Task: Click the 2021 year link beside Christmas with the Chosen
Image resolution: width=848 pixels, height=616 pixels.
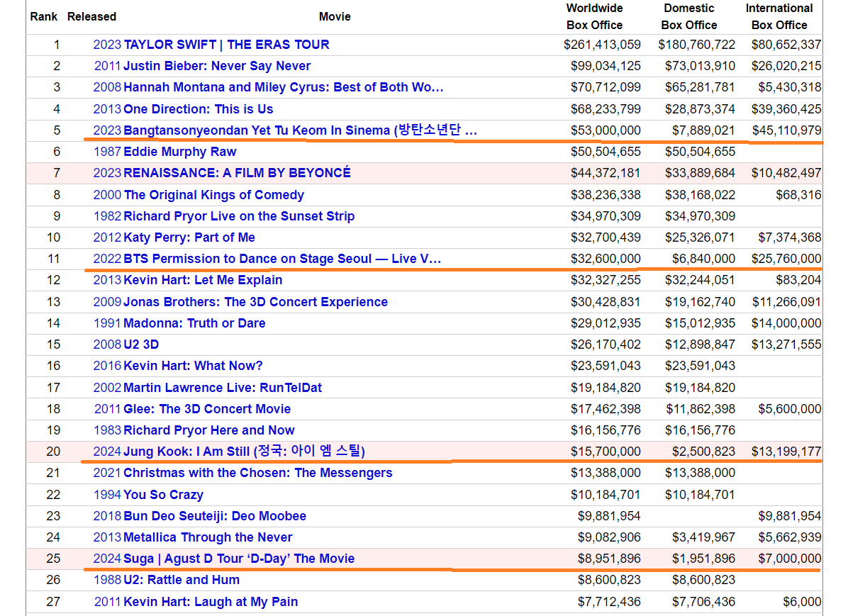Action: (x=107, y=473)
